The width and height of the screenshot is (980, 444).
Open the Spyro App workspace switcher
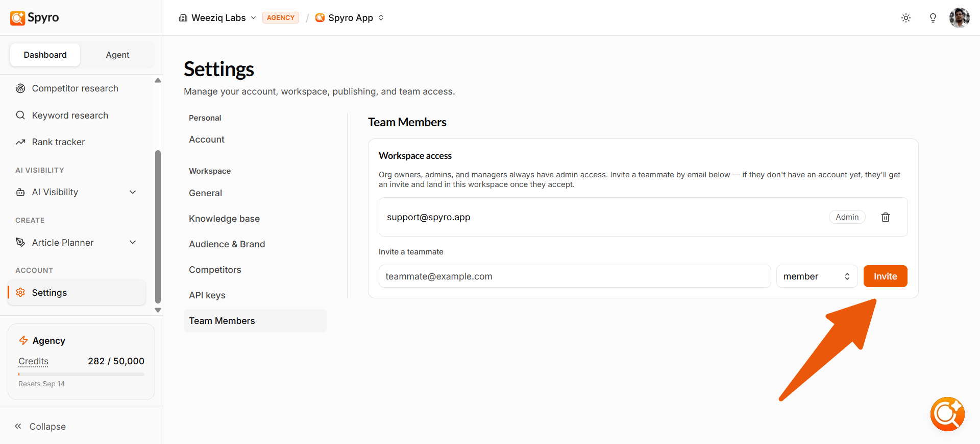[x=350, y=18]
